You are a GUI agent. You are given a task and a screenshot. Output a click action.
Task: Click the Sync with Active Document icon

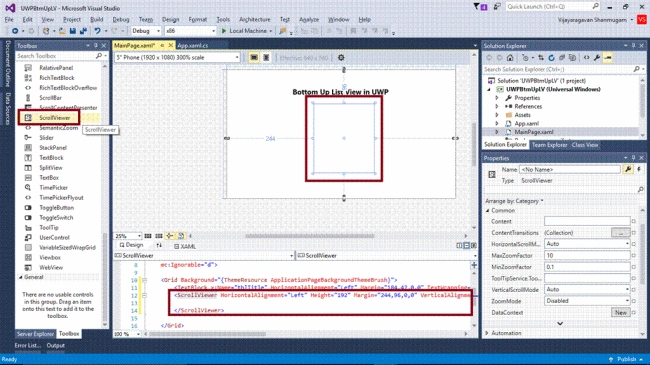(x=541, y=58)
